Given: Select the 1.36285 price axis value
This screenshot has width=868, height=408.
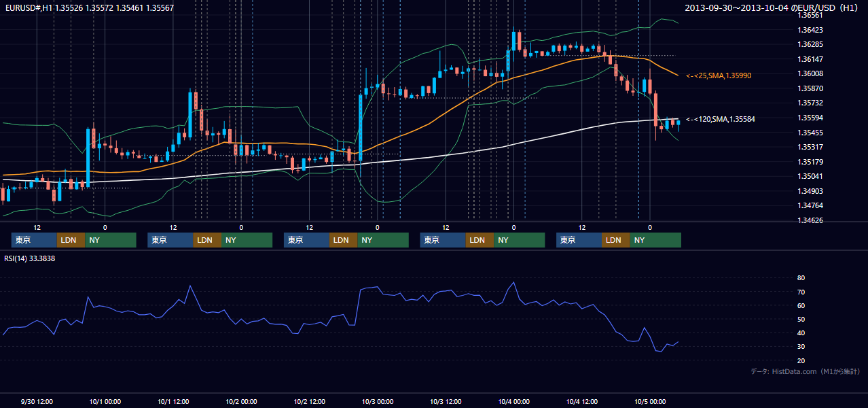Looking at the screenshot, I should (x=810, y=44).
